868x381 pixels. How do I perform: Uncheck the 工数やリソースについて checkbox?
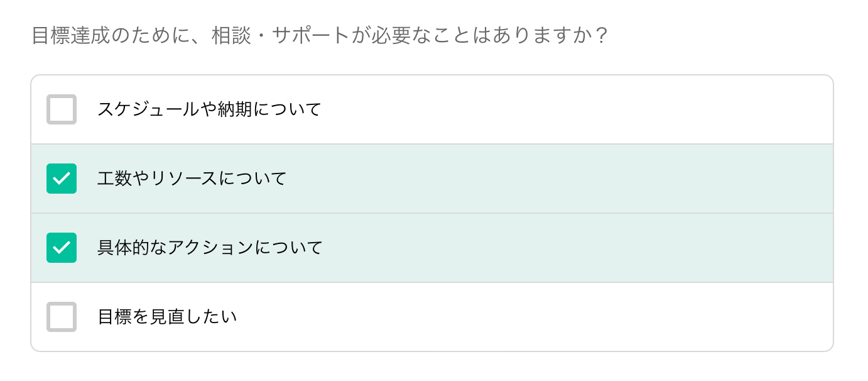[x=62, y=179]
